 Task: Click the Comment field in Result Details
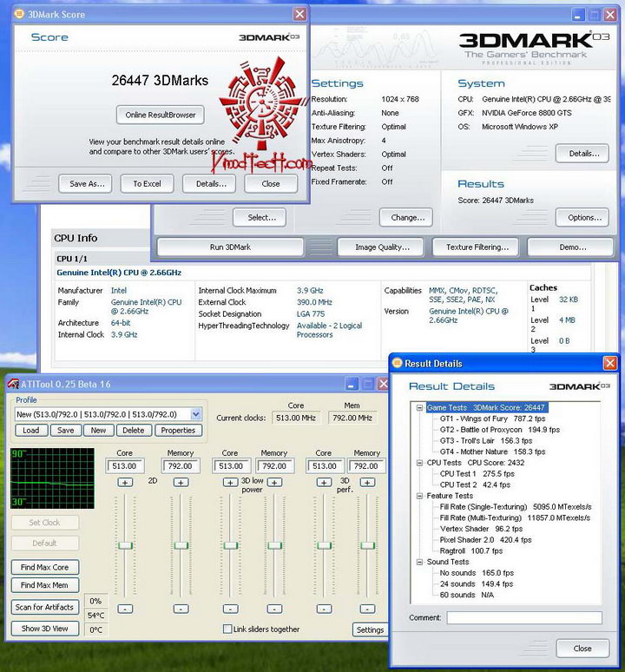[524, 617]
